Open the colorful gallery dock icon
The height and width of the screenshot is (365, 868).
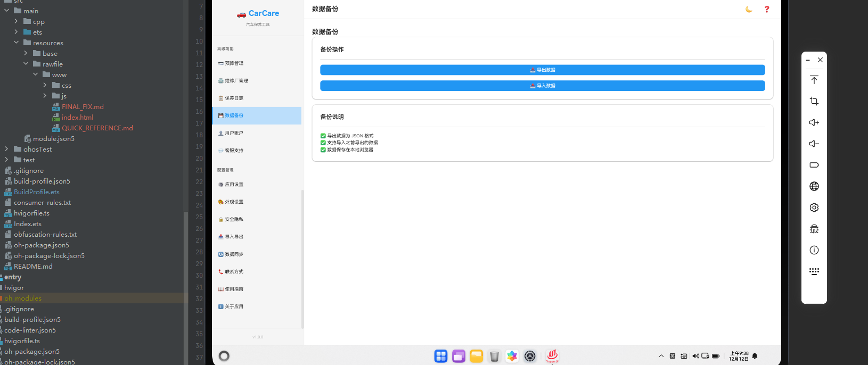tap(512, 356)
